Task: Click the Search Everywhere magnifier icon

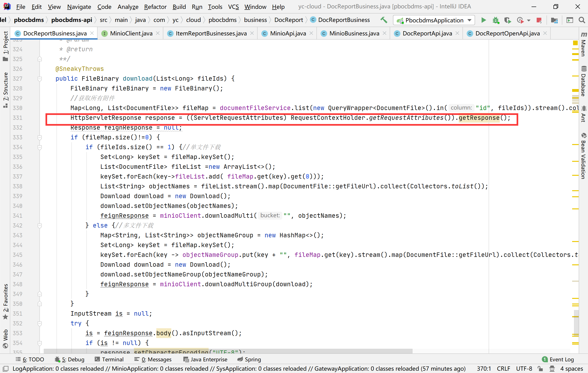Action: 582,20
